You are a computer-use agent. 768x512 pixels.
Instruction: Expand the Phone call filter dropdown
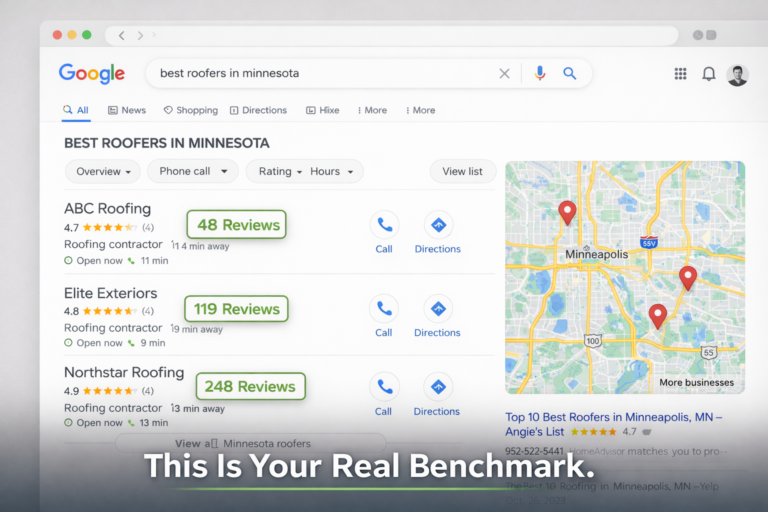click(193, 171)
